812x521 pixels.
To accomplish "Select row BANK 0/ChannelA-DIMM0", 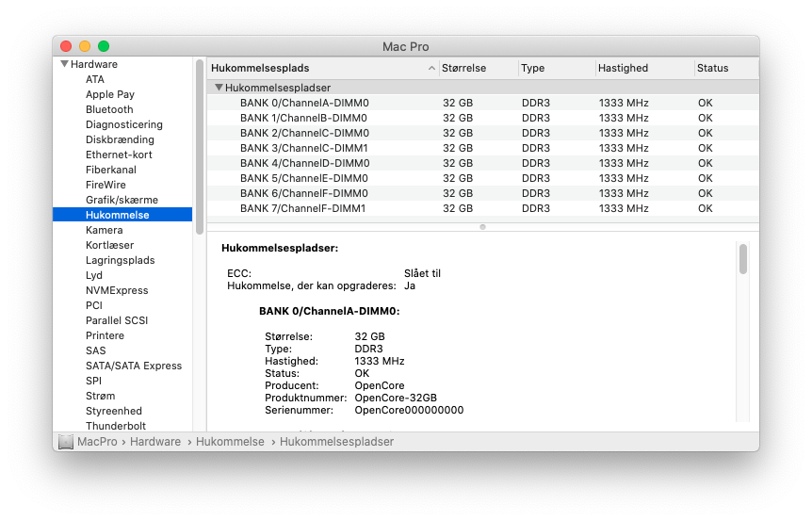I will click(x=483, y=103).
